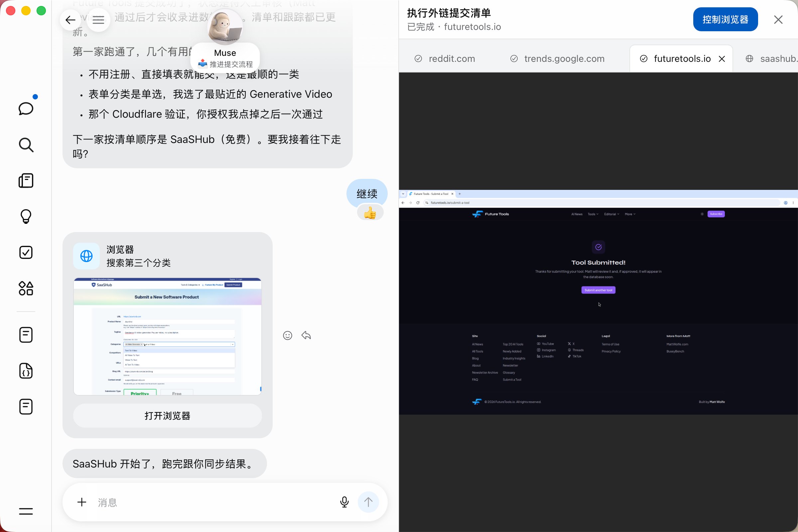Screen dimensions: 798x532
Task: Switch to the saashub tab
Action: (771, 59)
